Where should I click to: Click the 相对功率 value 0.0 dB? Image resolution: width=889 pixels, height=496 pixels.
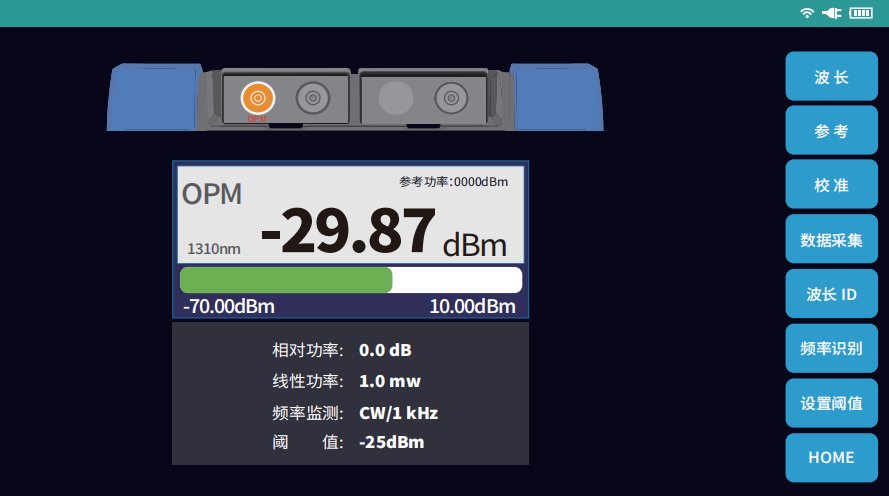coord(386,350)
